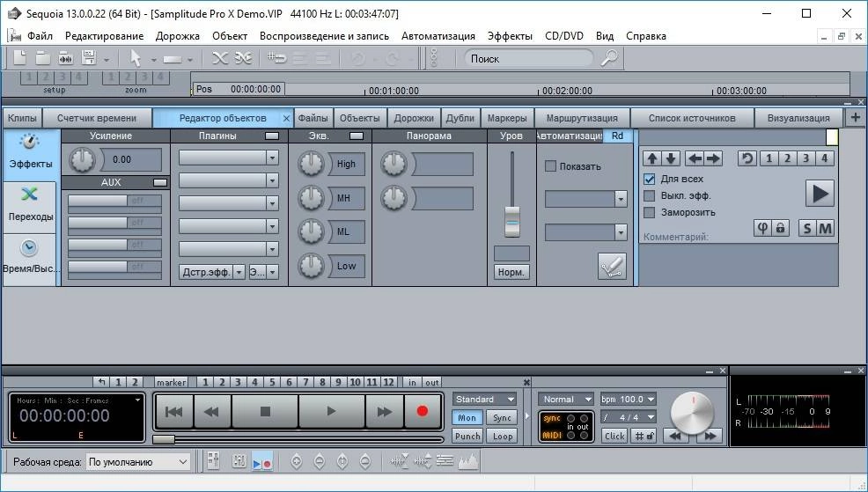Open the Автоматизация menu

coord(438,36)
